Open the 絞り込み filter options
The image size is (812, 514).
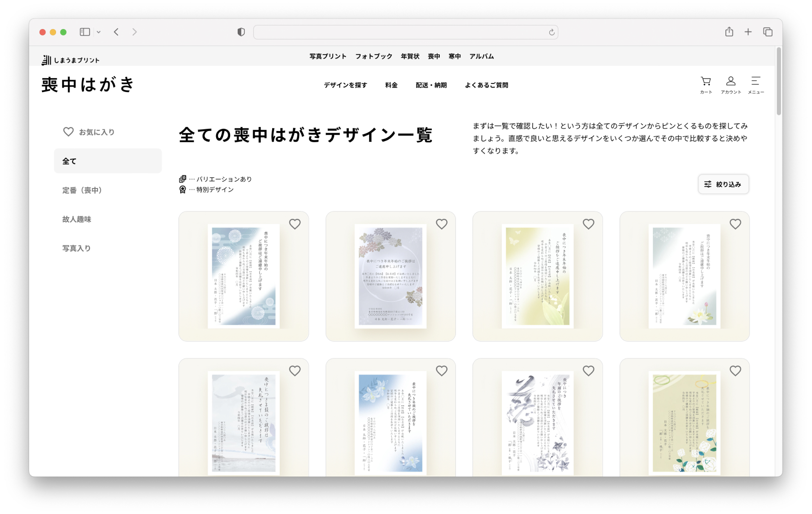click(x=723, y=184)
